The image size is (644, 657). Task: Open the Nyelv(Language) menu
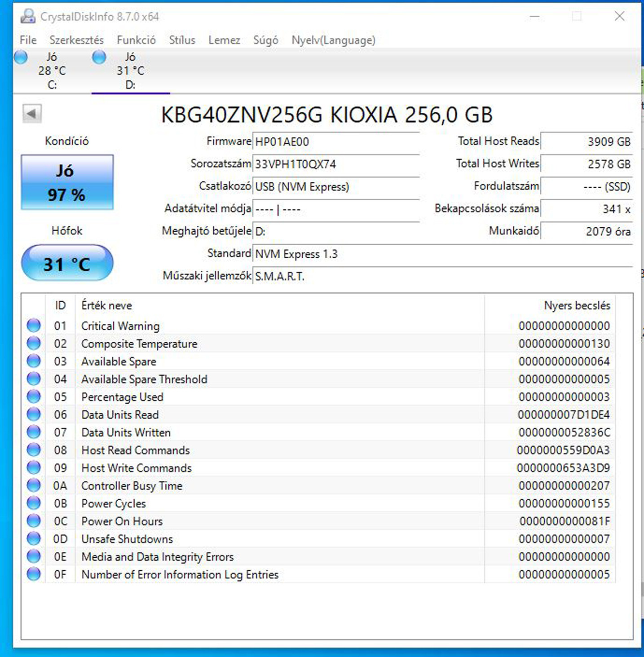[333, 40]
